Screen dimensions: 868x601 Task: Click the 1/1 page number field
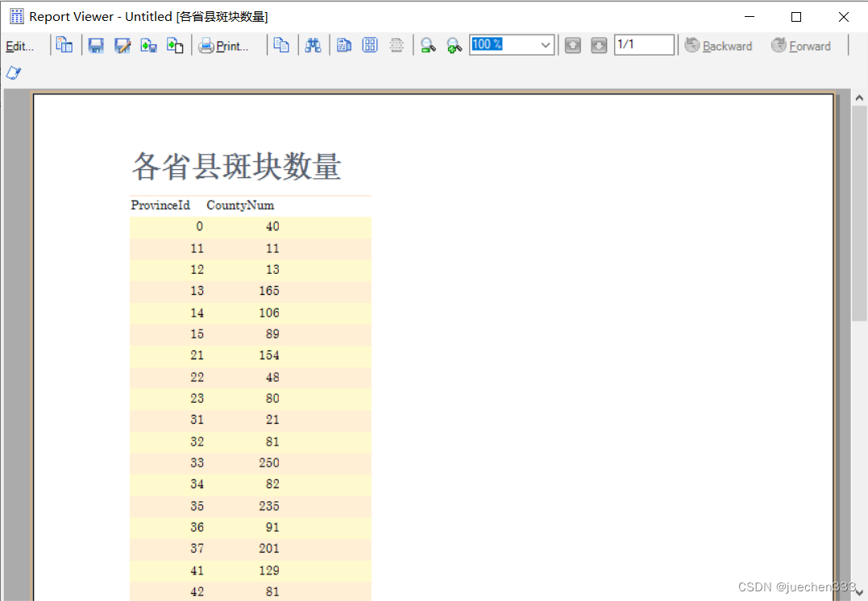point(645,45)
